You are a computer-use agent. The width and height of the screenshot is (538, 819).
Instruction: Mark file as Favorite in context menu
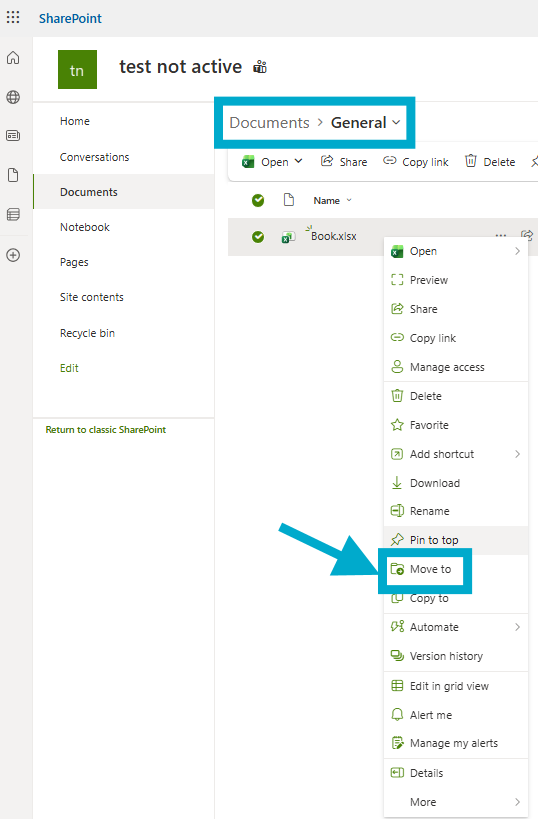coord(456,425)
